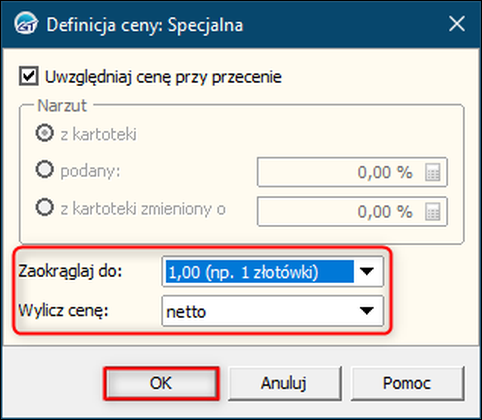
Task: Toggle Uwzględniaj cenę przy przecenie checkbox
Action: 28,76
